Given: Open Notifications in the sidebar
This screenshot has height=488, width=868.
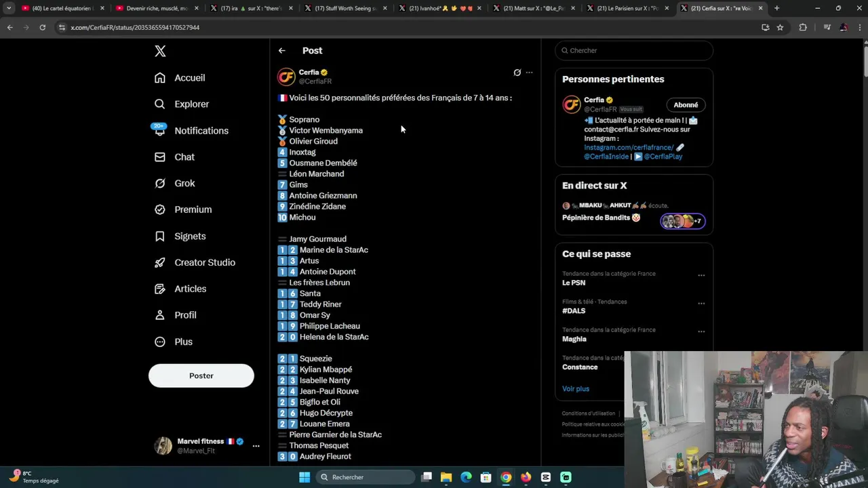Looking at the screenshot, I should click(191, 131).
